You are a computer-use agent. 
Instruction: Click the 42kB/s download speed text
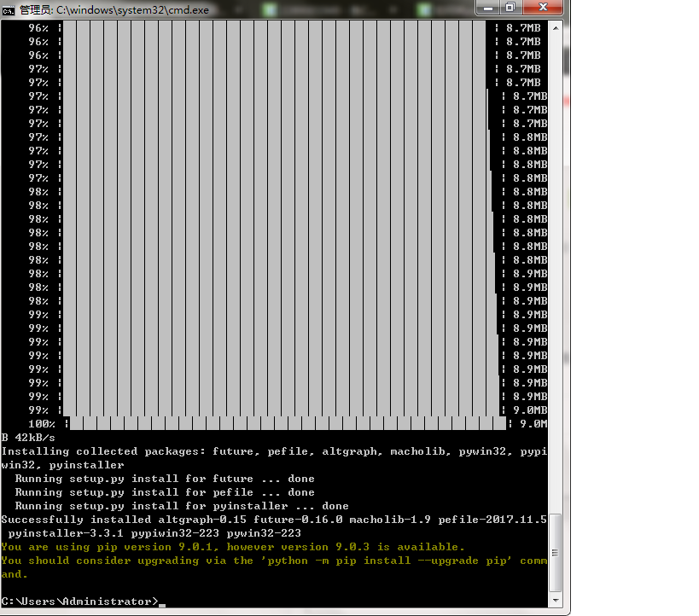coord(34,438)
